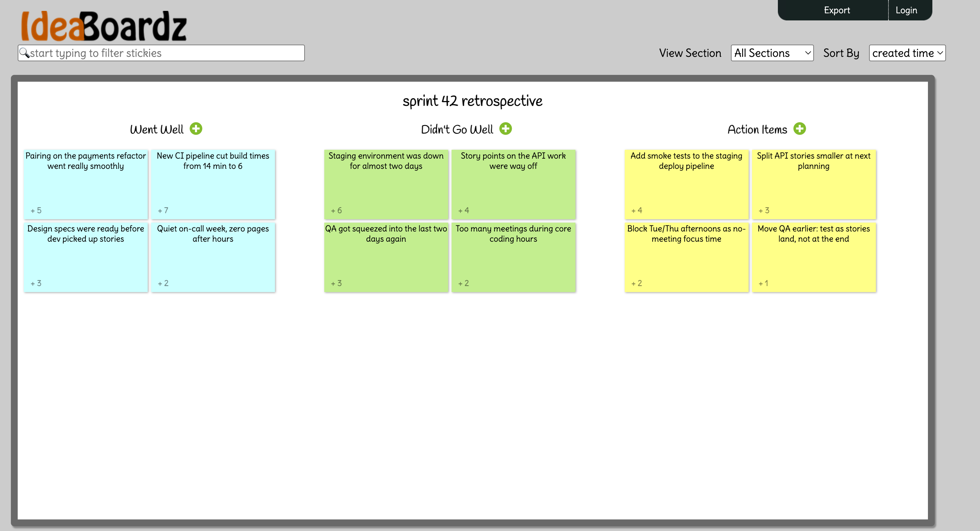
Task: Open sticky 'Pairing on the payments refactor'
Action: click(x=86, y=184)
